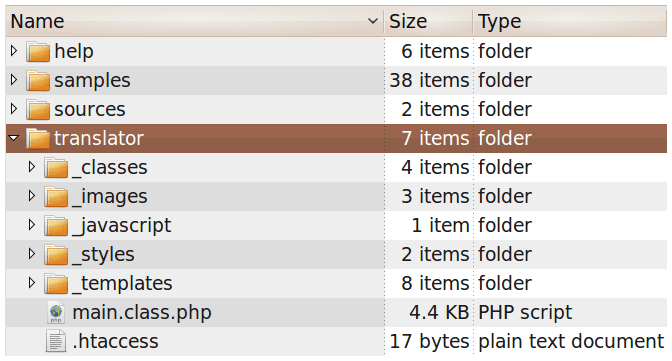Expand the _templates folder arrow
Image resolution: width=672 pixels, height=361 pixels.
click(x=32, y=283)
